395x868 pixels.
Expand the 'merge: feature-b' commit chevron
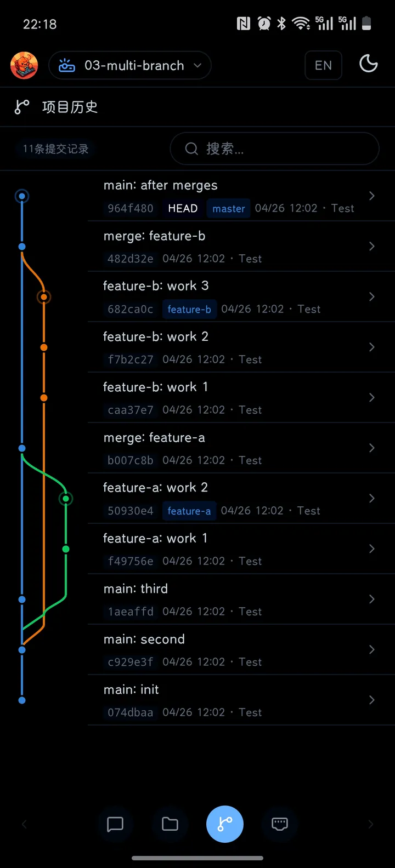tap(372, 246)
